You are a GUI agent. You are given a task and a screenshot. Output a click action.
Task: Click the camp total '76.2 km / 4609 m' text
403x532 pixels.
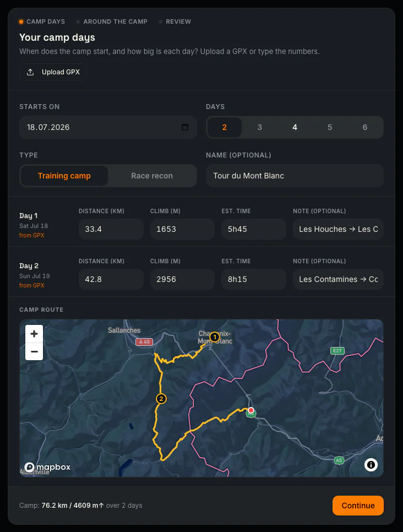coord(73,506)
